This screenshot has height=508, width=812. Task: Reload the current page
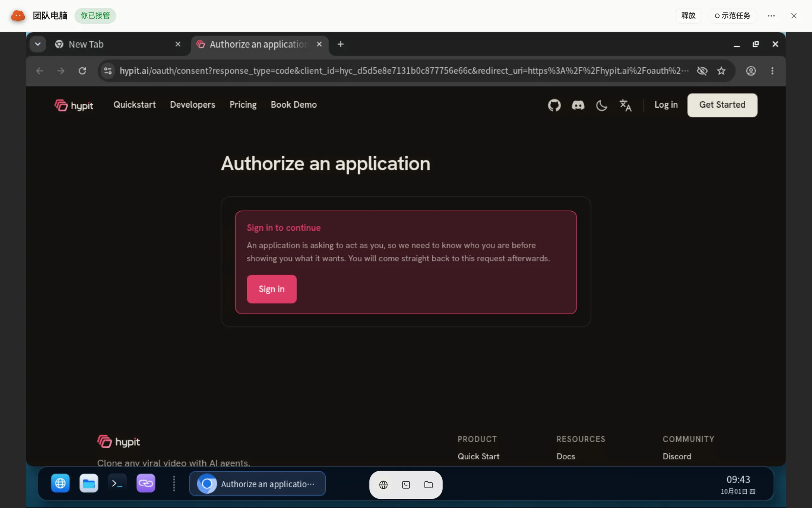pyautogui.click(x=82, y=71)
